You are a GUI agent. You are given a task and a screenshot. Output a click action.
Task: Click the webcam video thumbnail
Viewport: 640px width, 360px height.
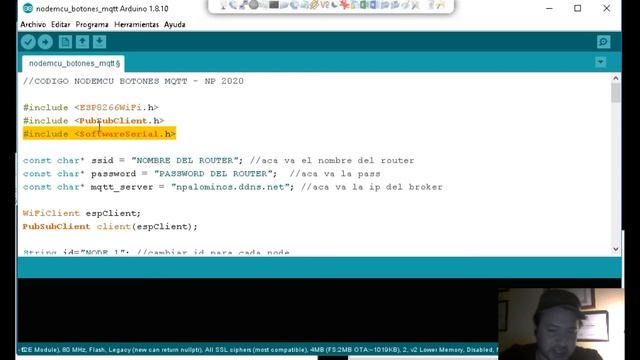pos(561,324)
